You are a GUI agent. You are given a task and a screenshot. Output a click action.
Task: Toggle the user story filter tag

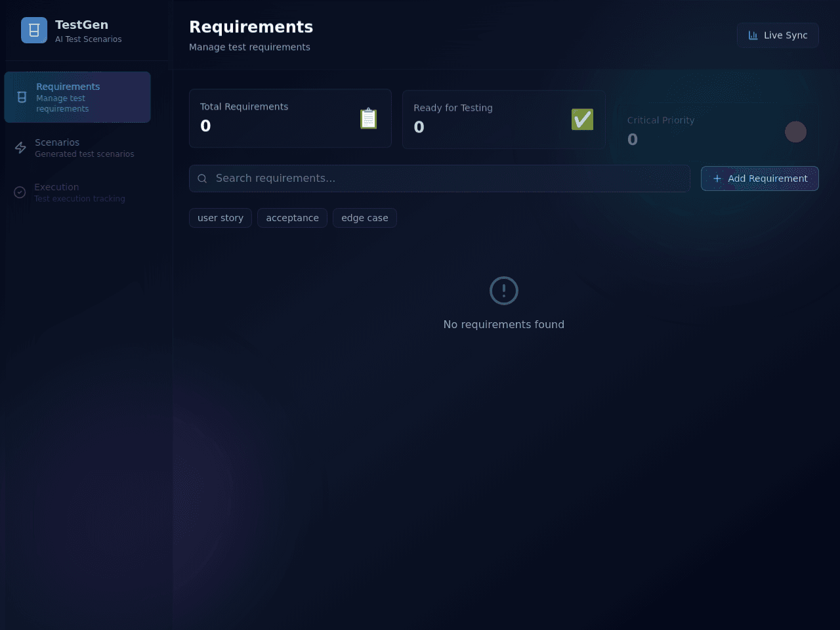point(220,218)
